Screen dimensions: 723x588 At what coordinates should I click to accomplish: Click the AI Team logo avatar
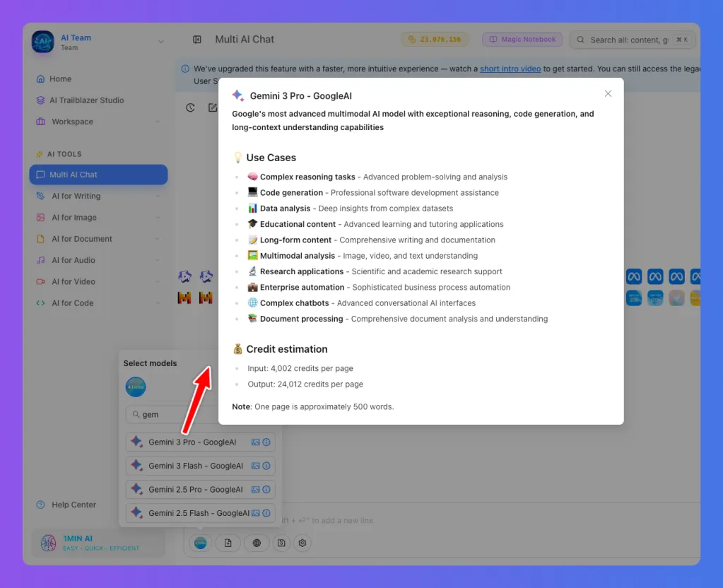43,42
